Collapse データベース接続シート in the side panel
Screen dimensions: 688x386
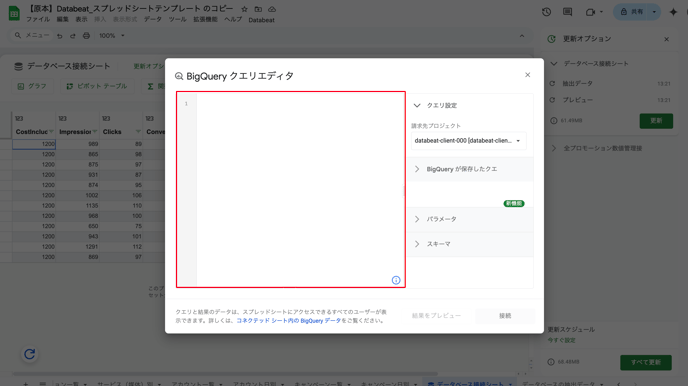pyautogui.click(x=554, y=64)
